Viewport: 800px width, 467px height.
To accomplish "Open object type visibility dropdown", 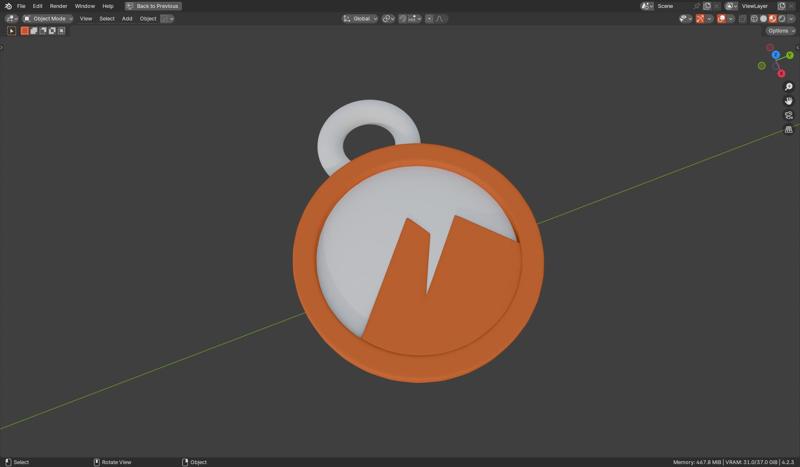I will pyautogui.click(x=686, y=18).
